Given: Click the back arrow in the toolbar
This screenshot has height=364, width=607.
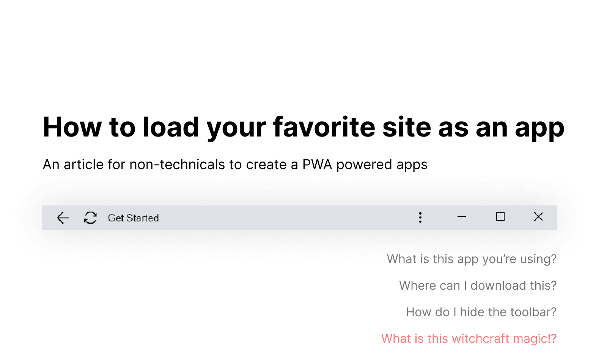Looking at the screenshot, I should tap(63, 218).
